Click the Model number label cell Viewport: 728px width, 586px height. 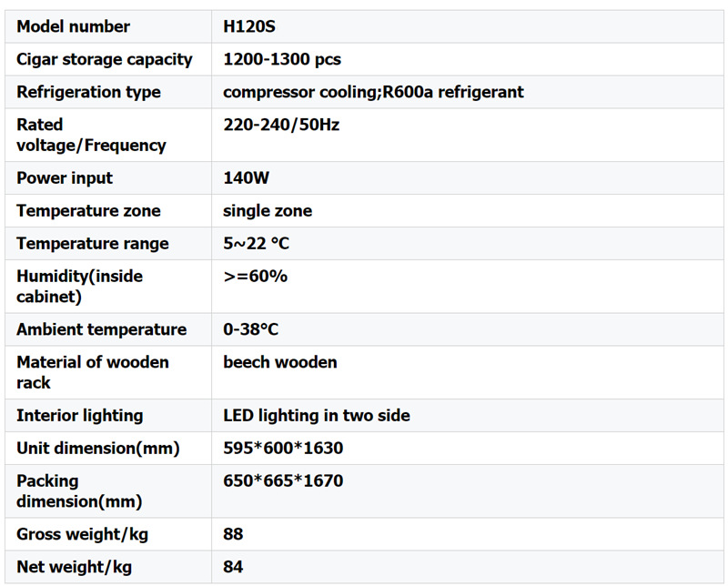(73, 26)
